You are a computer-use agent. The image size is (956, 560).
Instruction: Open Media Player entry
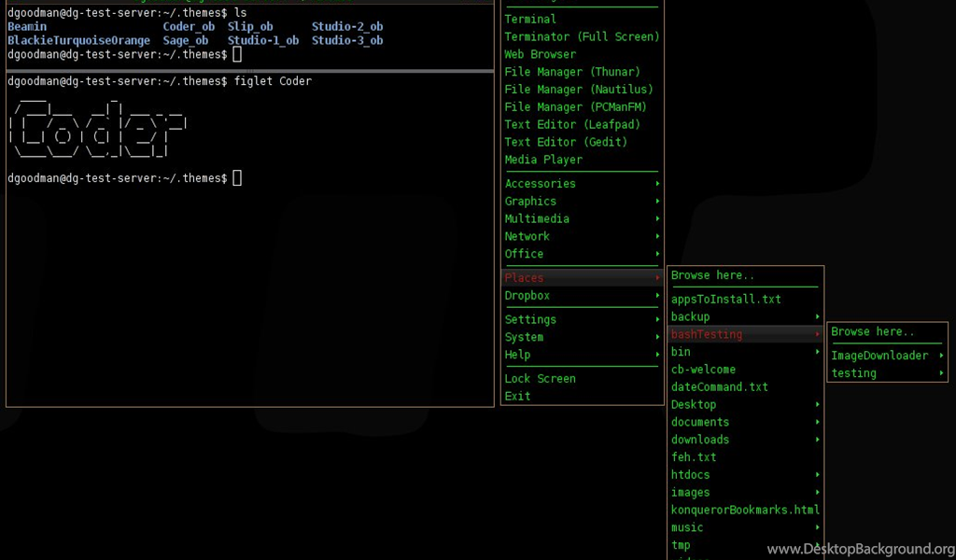[582, 161]
